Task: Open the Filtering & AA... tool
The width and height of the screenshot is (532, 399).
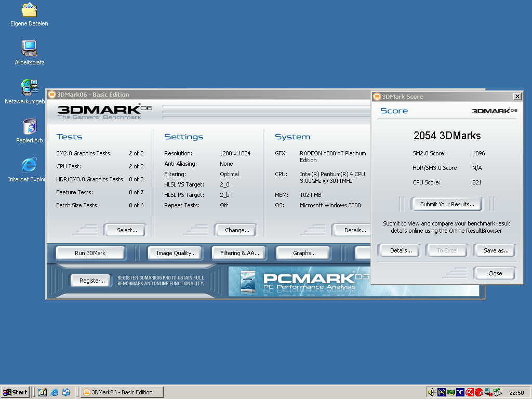Action: pos(239,253)
